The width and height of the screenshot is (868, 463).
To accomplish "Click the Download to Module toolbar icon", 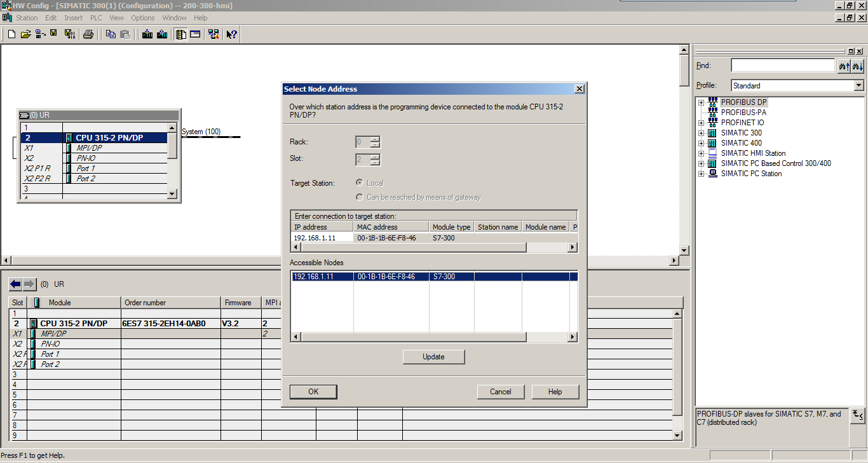I will (147, 34).
